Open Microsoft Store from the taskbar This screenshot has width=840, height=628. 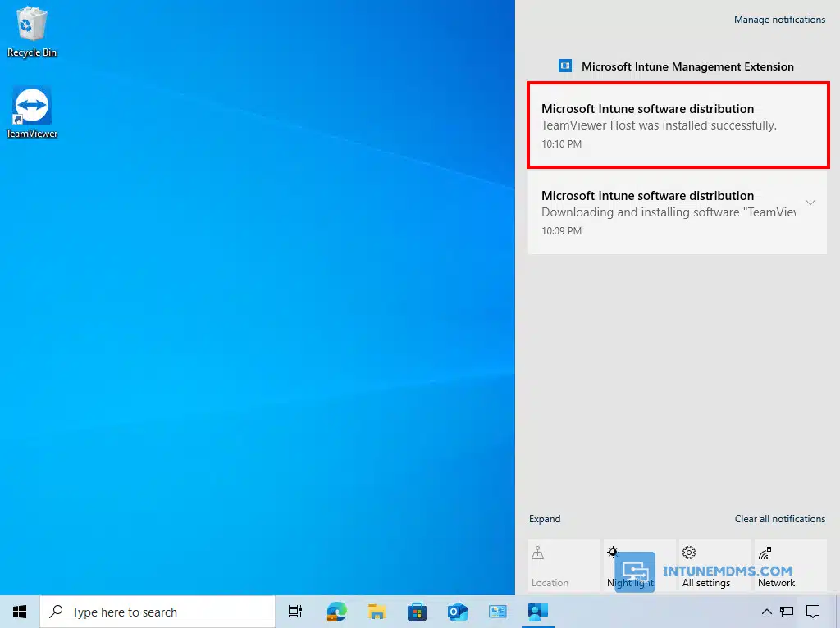click(418, 612)
